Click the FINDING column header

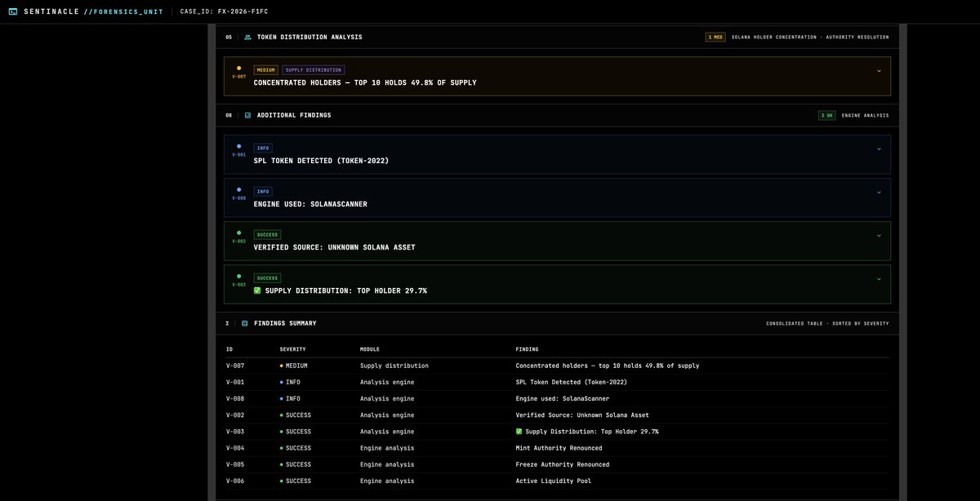528,349
